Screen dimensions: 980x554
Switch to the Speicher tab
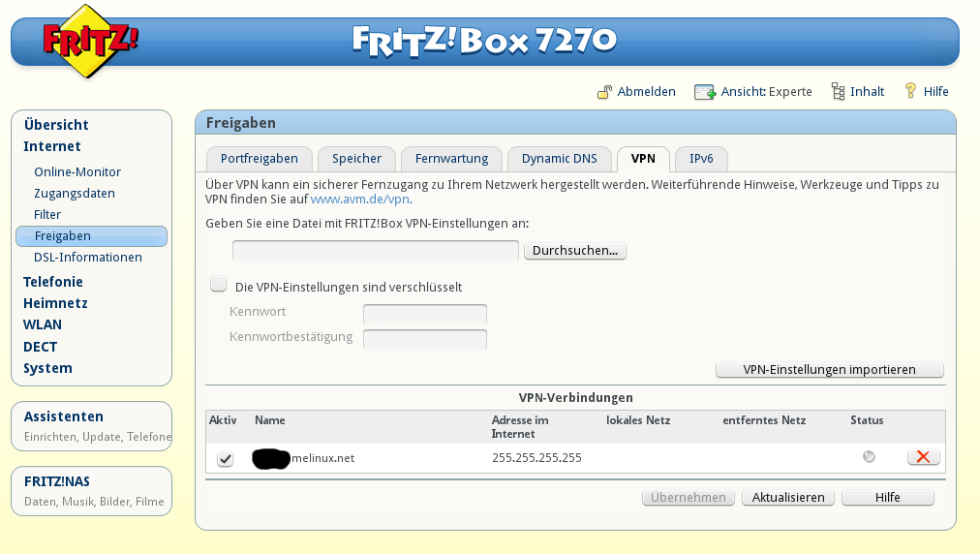tap(357, 159)
